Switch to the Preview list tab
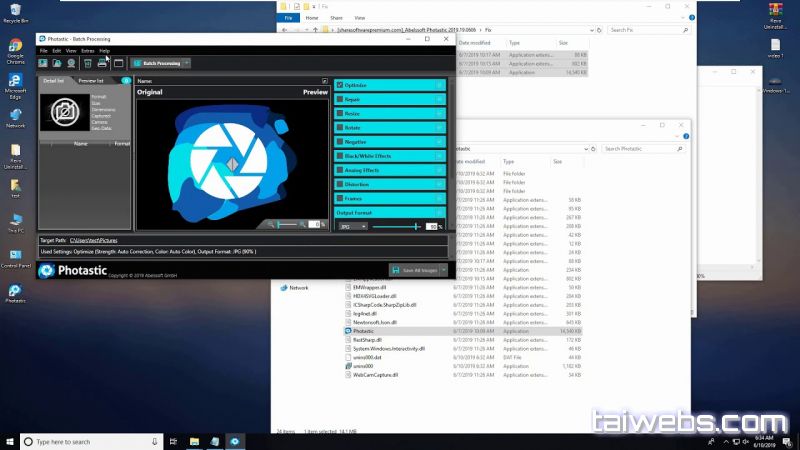Viewport: 800px width, 450px height. click(92, 80)
